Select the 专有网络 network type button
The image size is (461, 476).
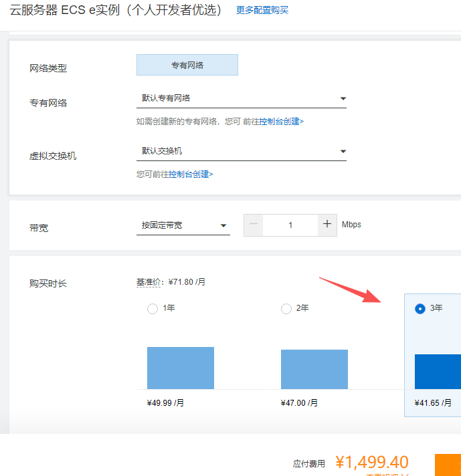click(187, 66)
